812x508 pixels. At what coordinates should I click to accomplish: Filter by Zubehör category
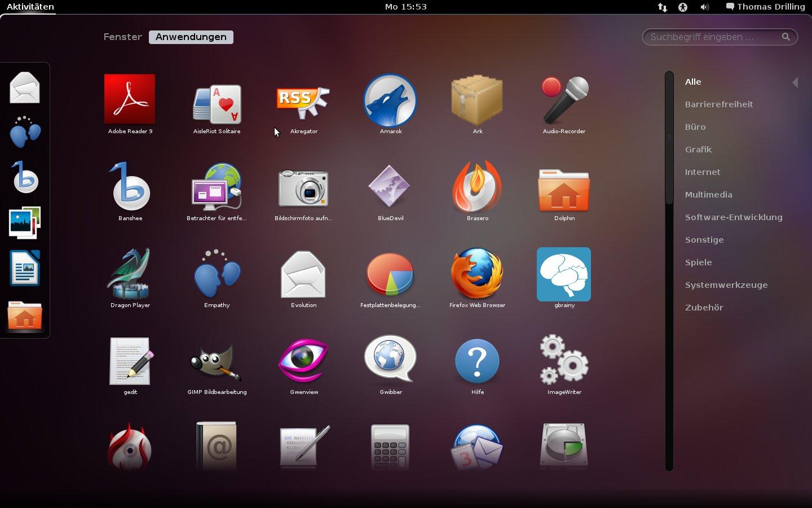704,308
